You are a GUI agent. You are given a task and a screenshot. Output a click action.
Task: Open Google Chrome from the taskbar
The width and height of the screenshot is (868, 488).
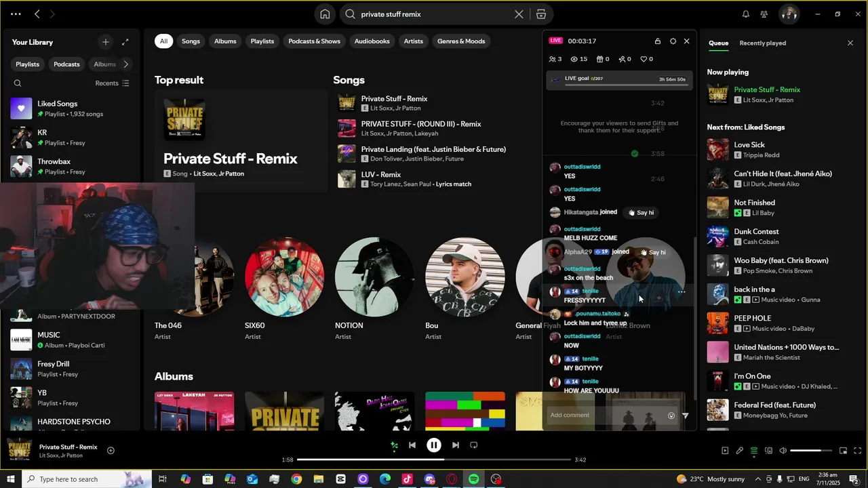point(296,479)
